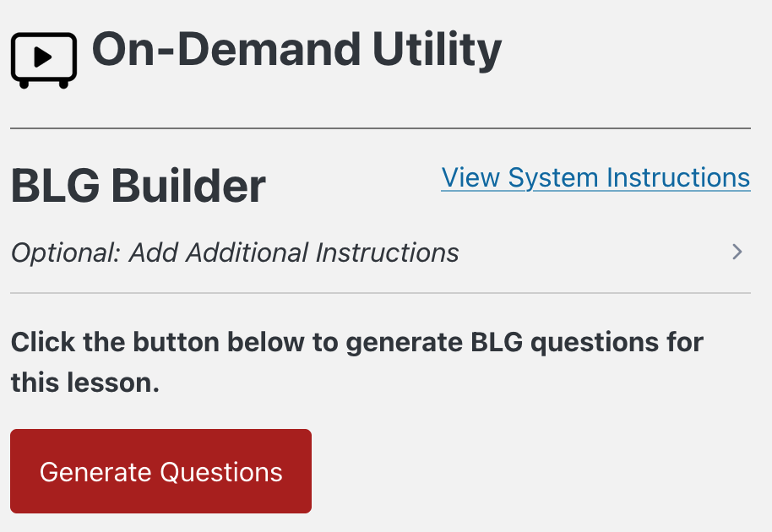Screen dimensions: 772x532
Task: Click the right chevron beside Additional Instructions
Action: [737, 252]
